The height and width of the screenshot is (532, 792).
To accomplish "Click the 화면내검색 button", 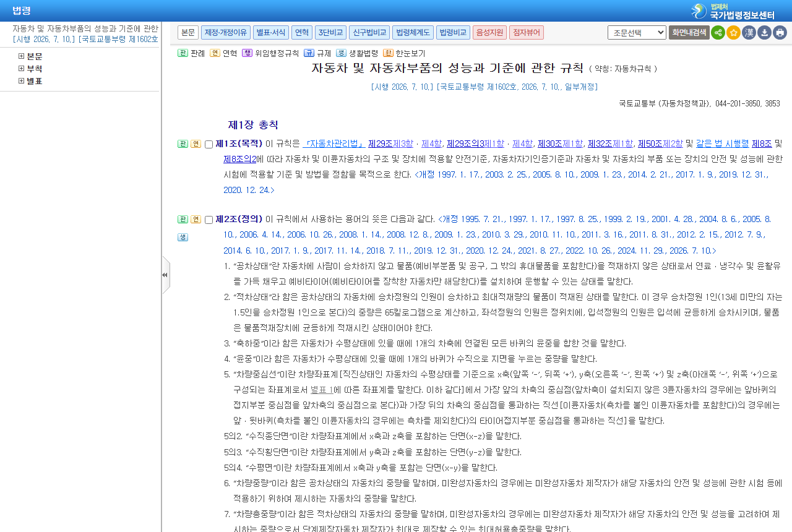I will (689, 32).
